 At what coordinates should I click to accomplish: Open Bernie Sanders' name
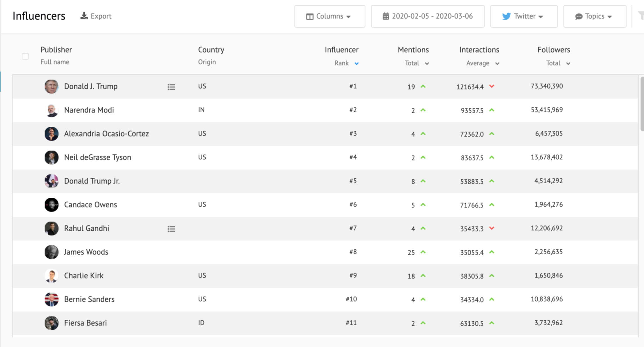pos(89,299)
